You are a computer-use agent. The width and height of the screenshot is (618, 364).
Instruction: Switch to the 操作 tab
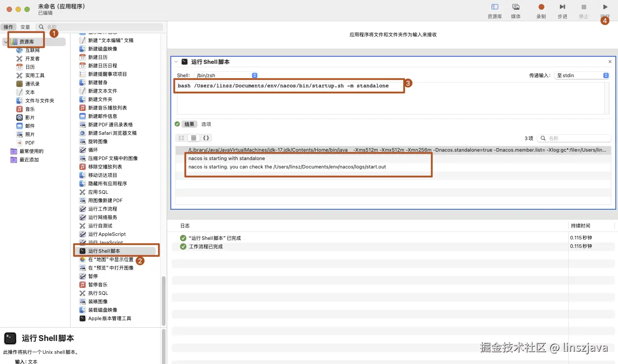point(8,27)
